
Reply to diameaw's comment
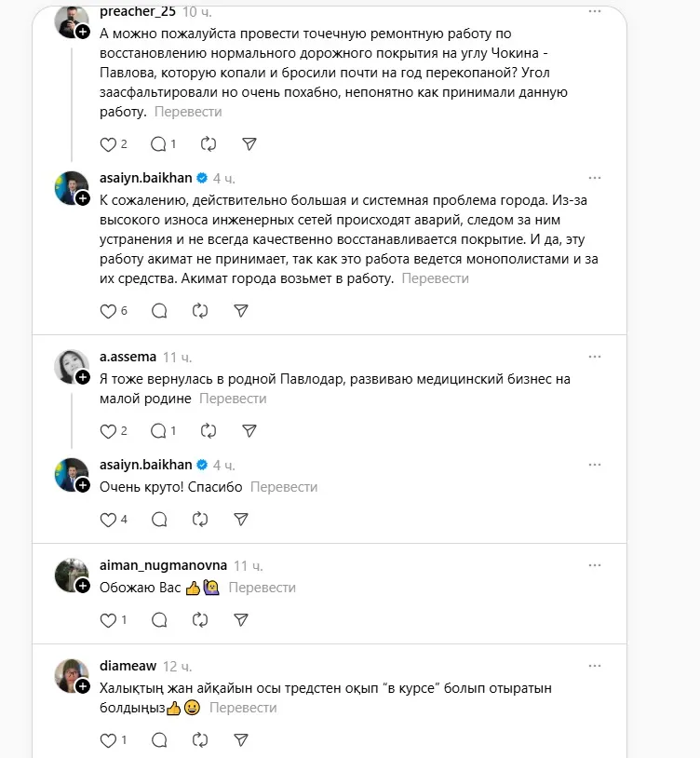coord(158,740)
